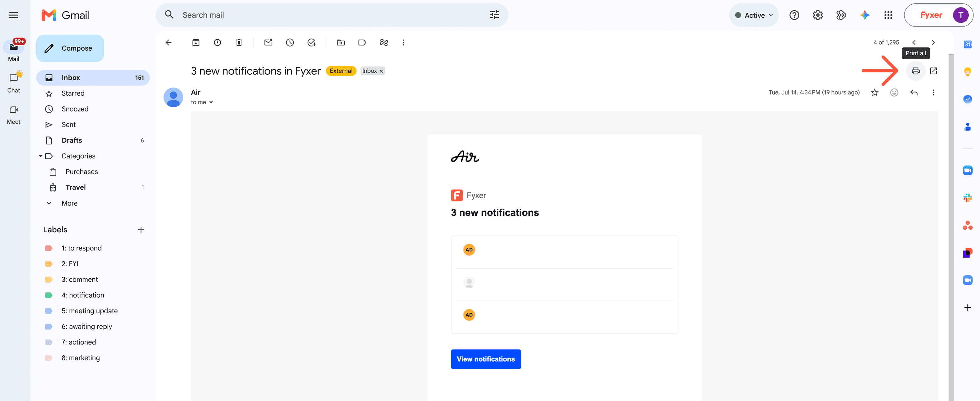Image resolution: width=980 pixels, height=401 pixels.
Task: Print all with the printer icon
Action: 915,71
